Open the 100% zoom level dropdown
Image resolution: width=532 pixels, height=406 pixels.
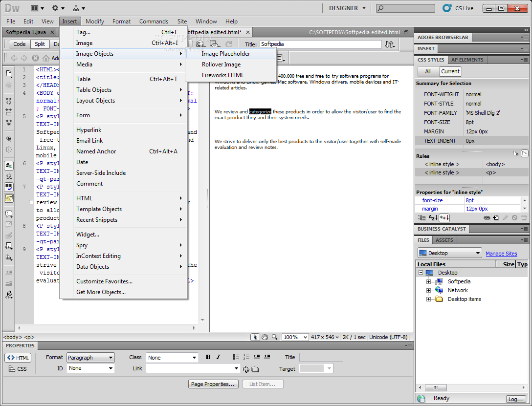(295, 337)
